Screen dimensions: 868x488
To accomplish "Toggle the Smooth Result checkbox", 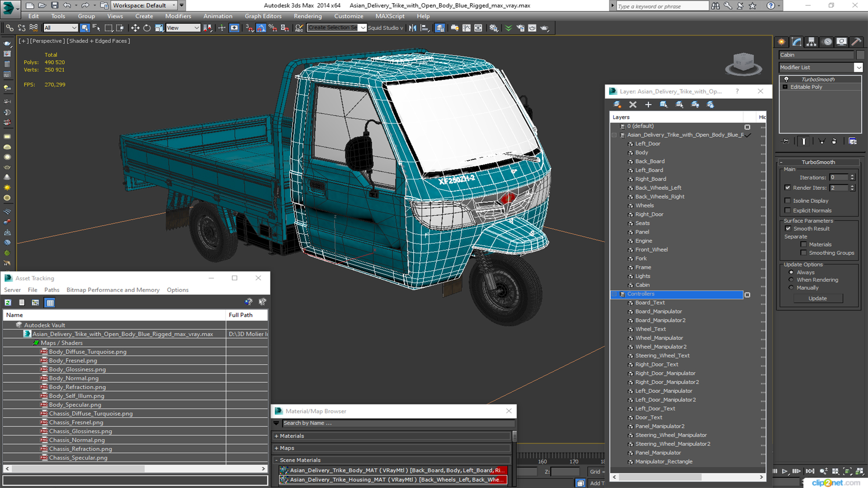I will pos(788,229).
